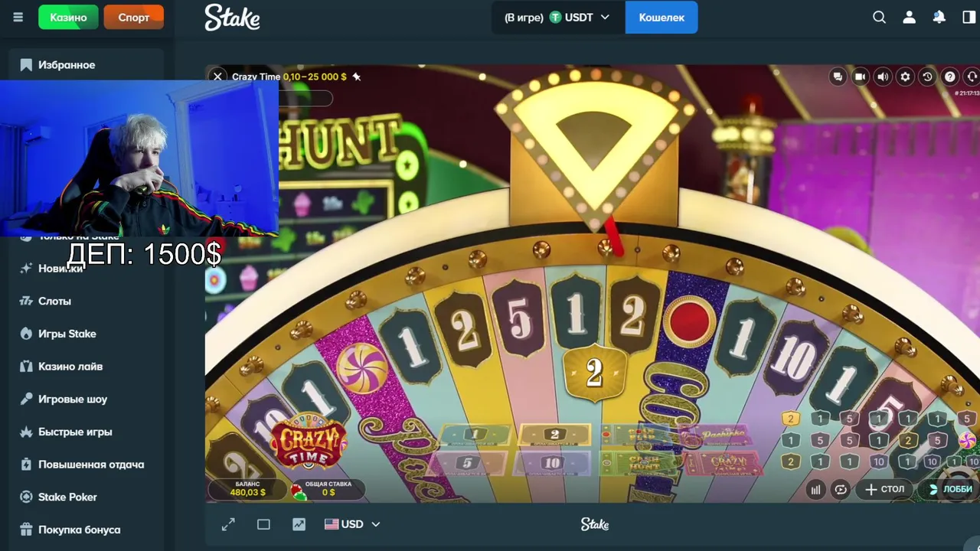This screenshot has width=980, height=551.
Task: Open game settings gear icon
Action: point(905,77)
